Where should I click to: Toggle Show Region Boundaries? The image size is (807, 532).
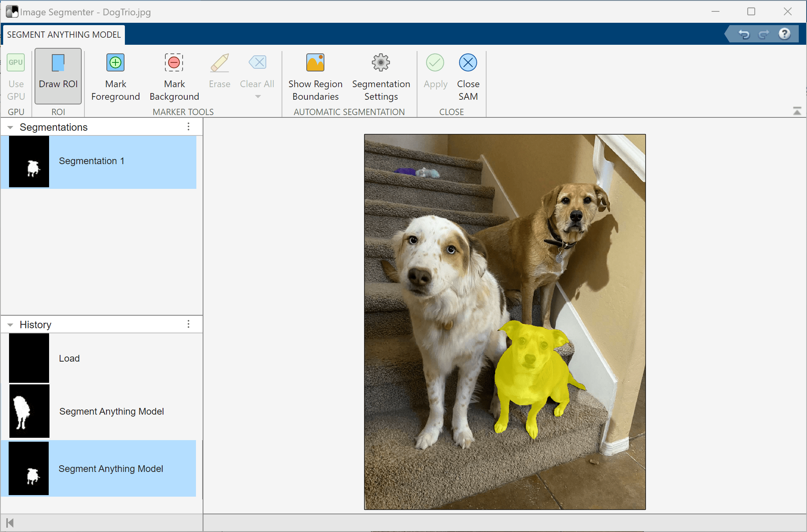pyautogui.click(x=315, y=75)
